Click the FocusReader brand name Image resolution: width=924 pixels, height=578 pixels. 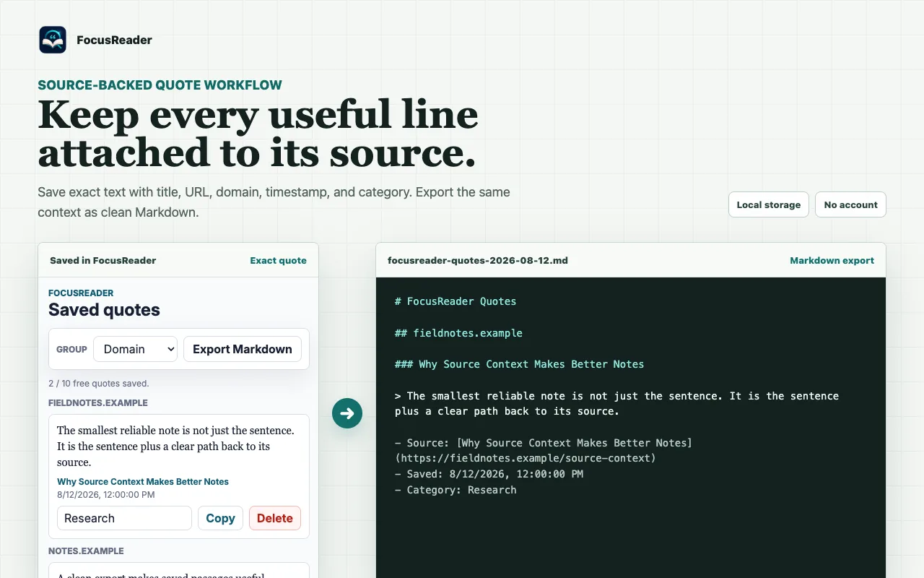click(x=114, y=40)
